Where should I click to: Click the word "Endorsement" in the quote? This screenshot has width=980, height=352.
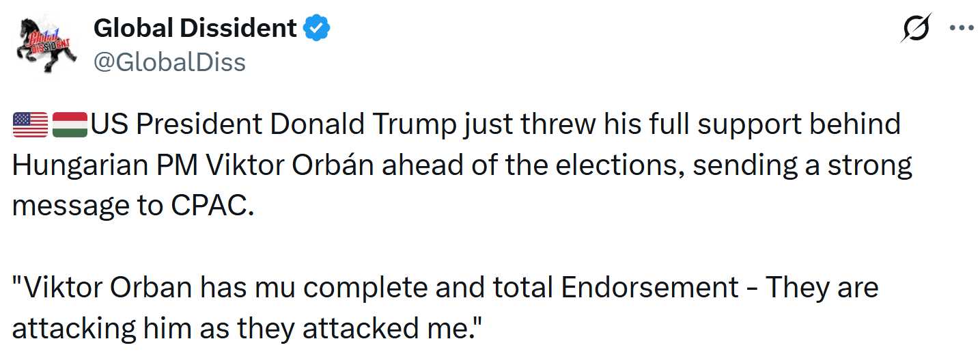649,288
